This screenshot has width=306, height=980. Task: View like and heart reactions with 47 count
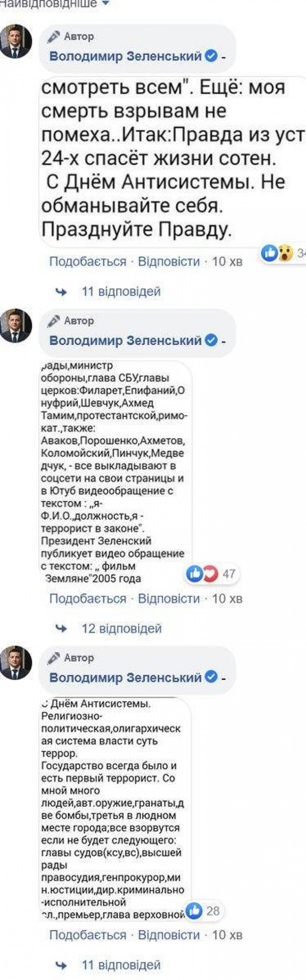212,574
